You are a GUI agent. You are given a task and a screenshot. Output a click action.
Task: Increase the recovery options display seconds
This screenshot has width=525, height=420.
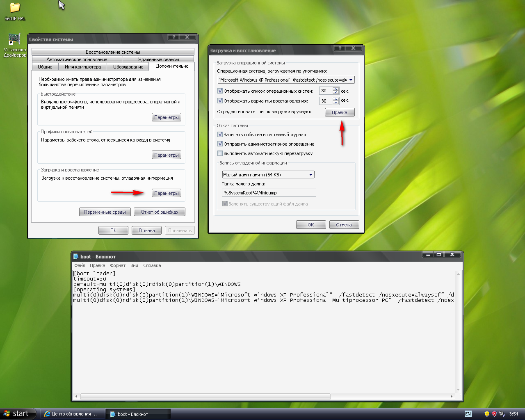tap(336, 99)
